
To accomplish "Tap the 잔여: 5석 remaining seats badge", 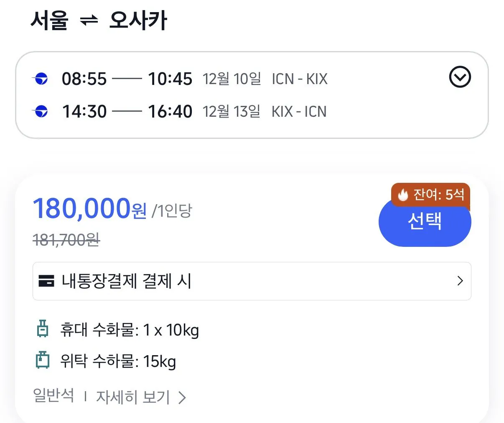I will [431, 195].
